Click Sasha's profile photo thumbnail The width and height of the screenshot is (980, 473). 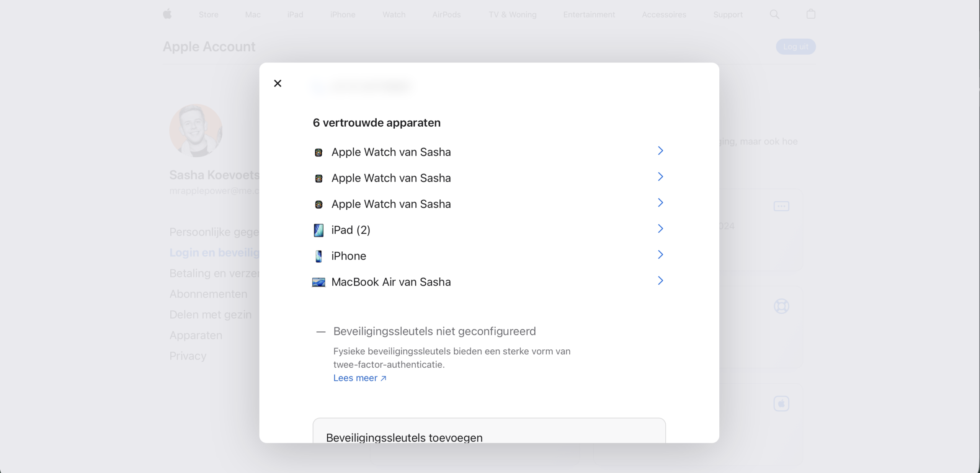(196, 130)
